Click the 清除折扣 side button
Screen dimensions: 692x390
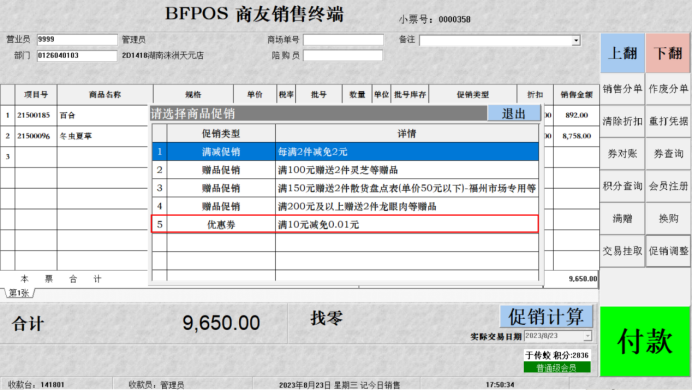(622, 121)
